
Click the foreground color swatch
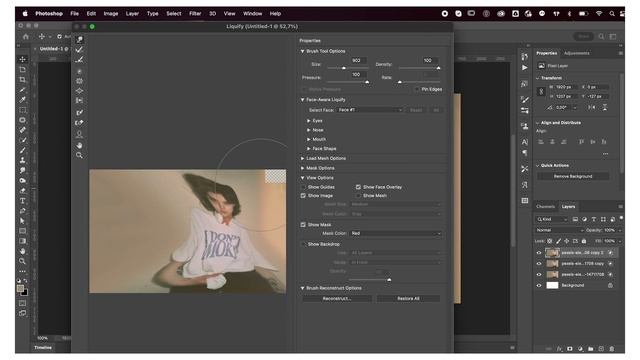click(20, 289)
